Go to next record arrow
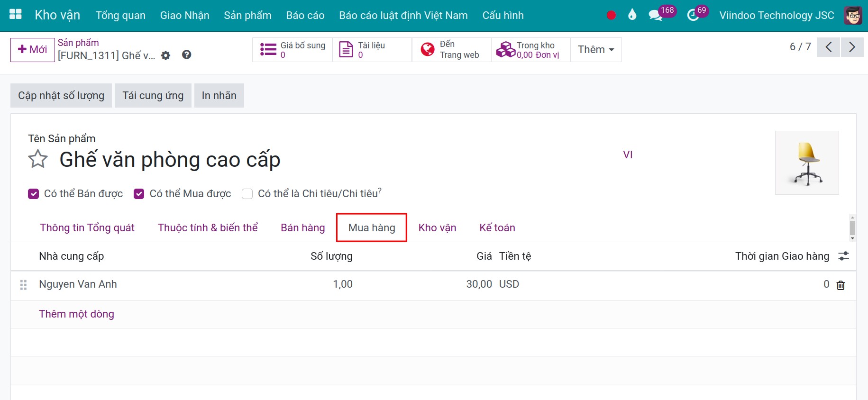The height and width of the screenshot is (400, 868). click(x=852, y=47)
